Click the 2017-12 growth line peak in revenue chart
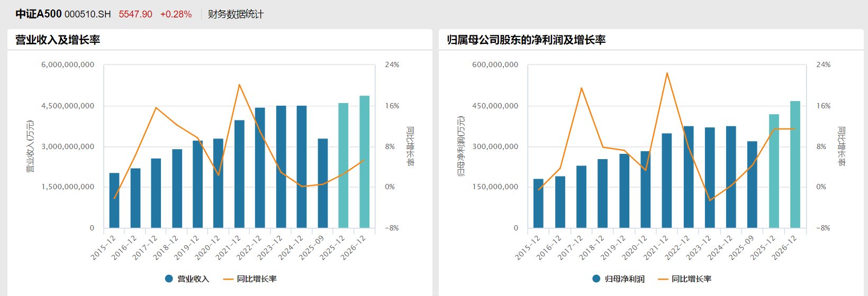The image size is (868, 296). pos(156,108)
